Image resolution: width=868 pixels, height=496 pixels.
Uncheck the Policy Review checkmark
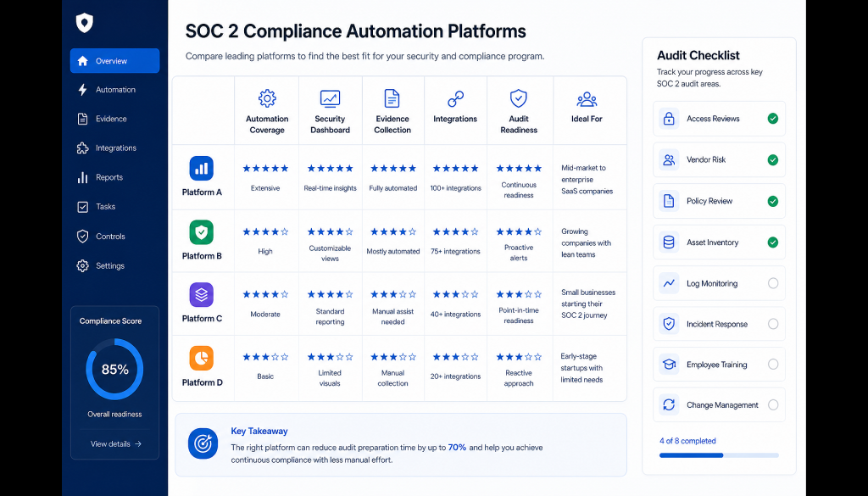773,201
